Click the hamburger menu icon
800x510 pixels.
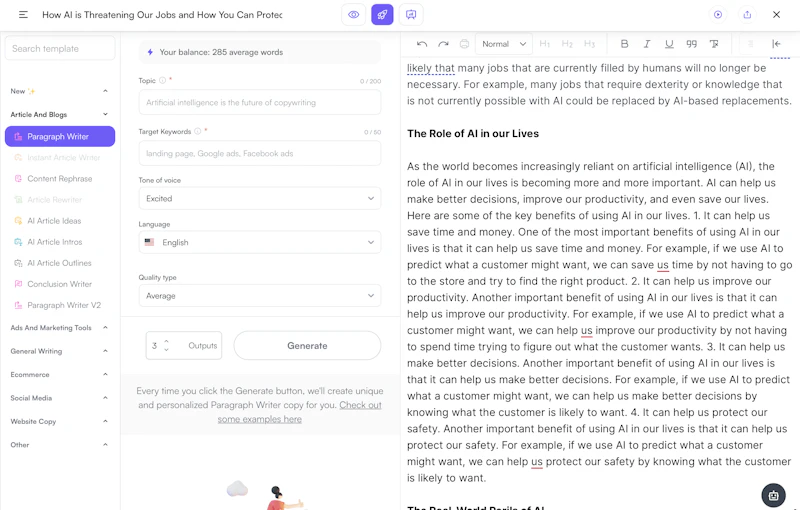(x=23, y=15)
